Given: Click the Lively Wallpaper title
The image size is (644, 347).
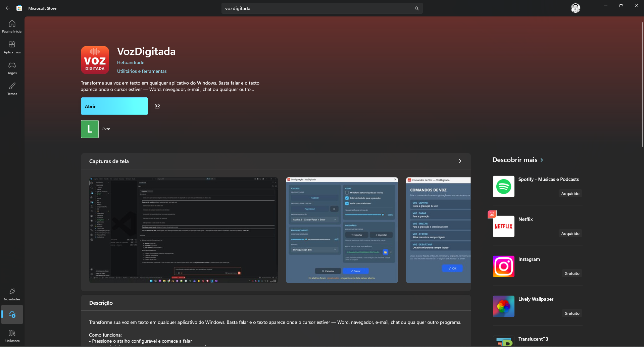Looking at the screenshot, I should (536, 299).
